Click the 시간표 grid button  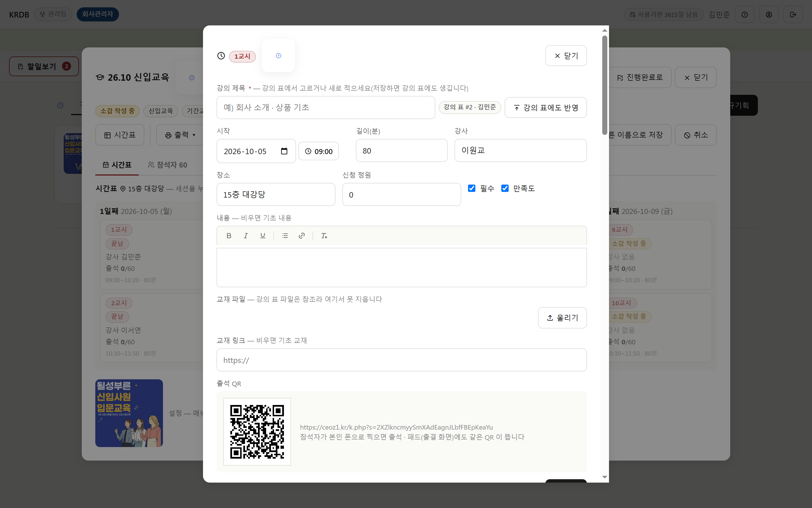120,135
